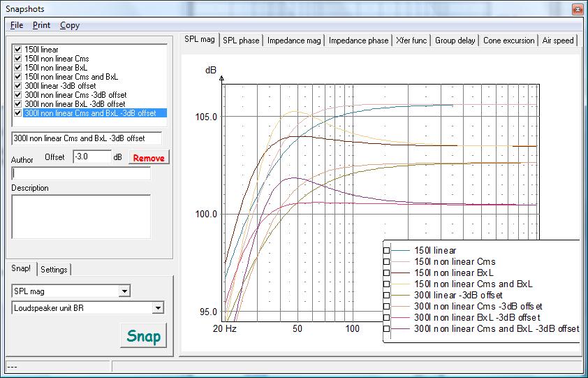Image resolution: width=588 pixels, height=378 pixels.
Task: Tick legend box for '300l non linear Cms and BxL -3dB offset'
Action: pos(386,329)
